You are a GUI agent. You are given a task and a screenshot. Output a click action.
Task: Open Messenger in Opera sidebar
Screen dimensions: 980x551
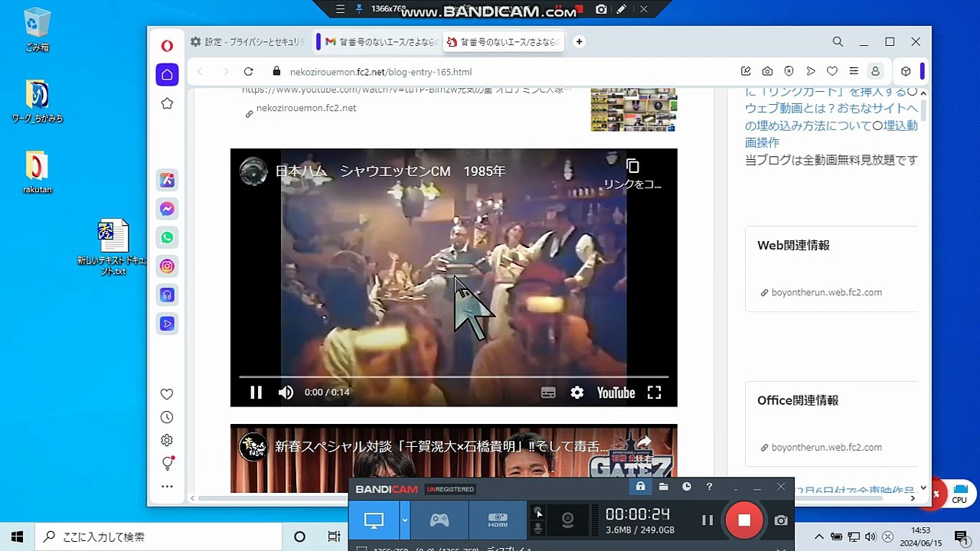pyautogui.click(x=167, y=209)
